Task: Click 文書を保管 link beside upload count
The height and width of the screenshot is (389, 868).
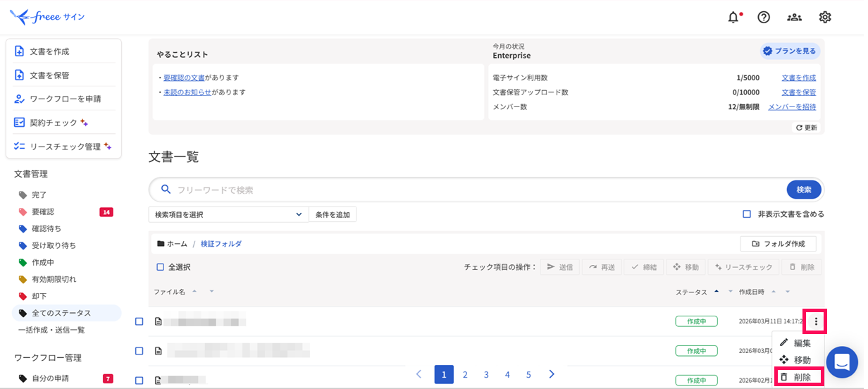Action: coord(799,92)
